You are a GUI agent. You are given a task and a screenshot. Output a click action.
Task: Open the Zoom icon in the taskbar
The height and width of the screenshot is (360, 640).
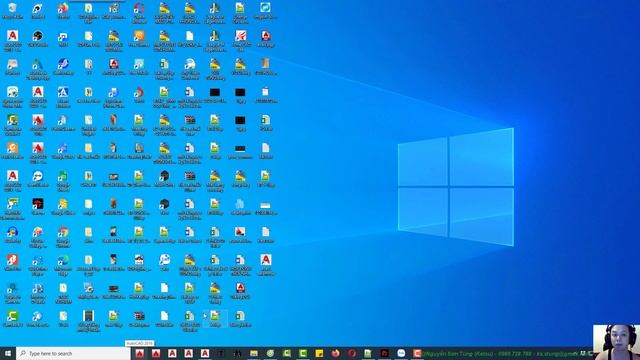coord(401,353)
